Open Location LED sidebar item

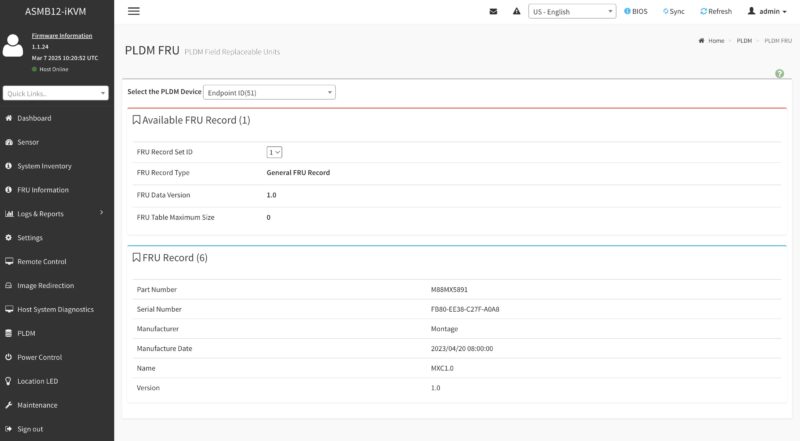click(x=37, y=381)
